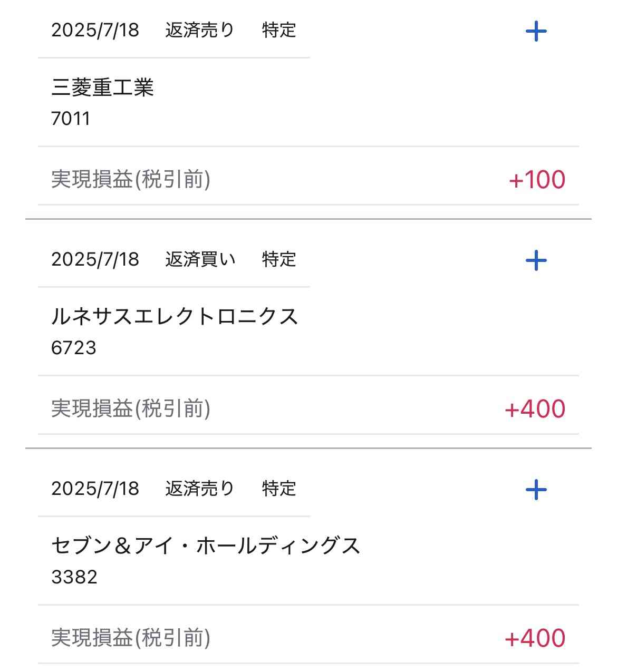Tap 実現損益(税引前) label under 三菱重工業
Image resolution: width=617 pixels, height=672 pixels.
pyautogui.click(x=131, y=179)
